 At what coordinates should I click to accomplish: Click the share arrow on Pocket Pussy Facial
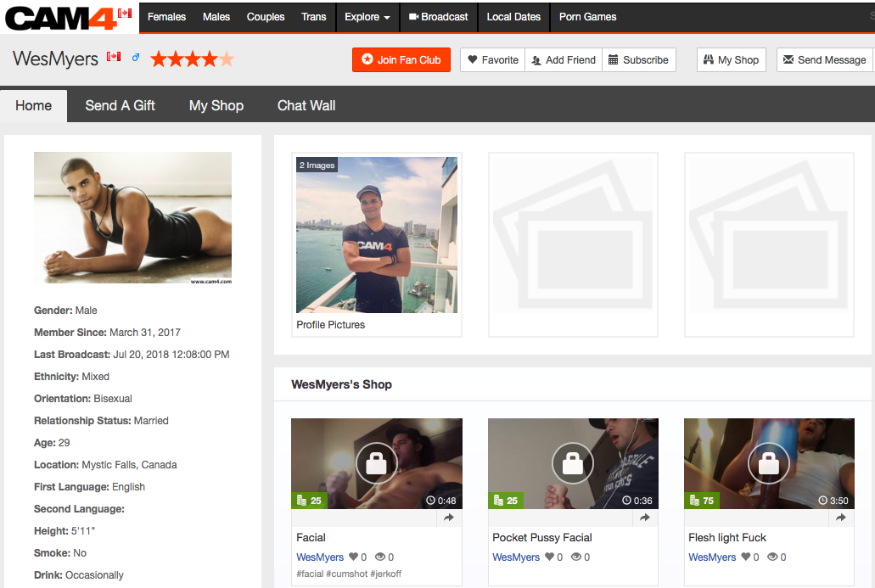(645, 517)
